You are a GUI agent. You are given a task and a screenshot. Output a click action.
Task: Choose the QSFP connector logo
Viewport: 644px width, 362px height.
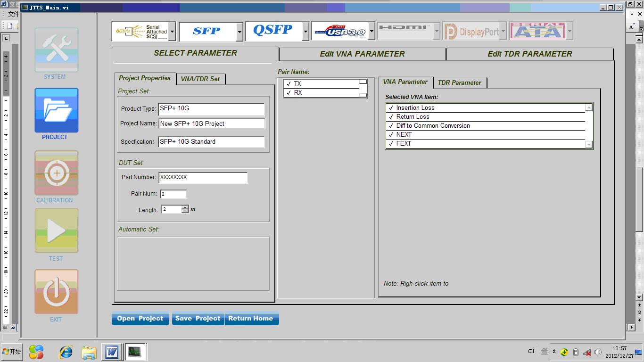coord(273,32)
